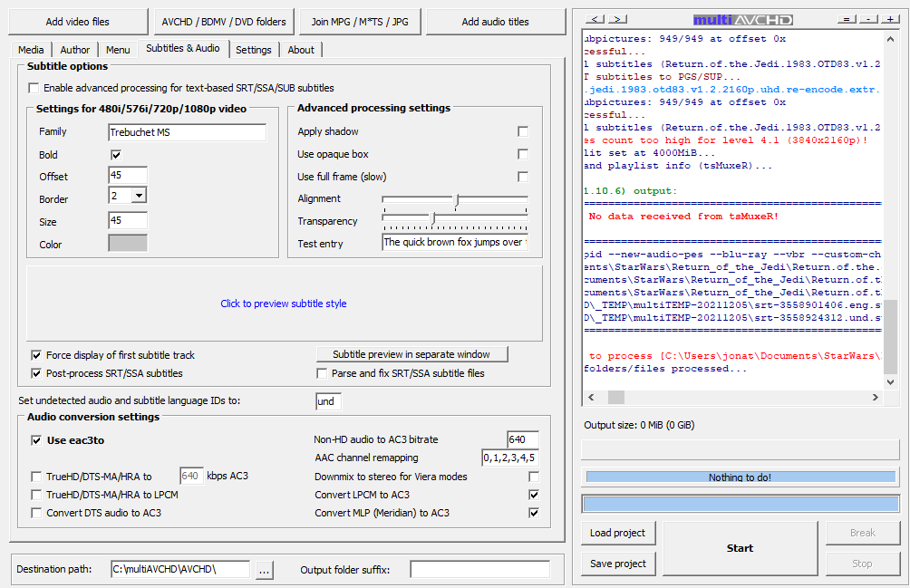The height and width of the screenshot is (588, 910).
Task: Browse for destination path with '...' button
Action: (264, 570)
